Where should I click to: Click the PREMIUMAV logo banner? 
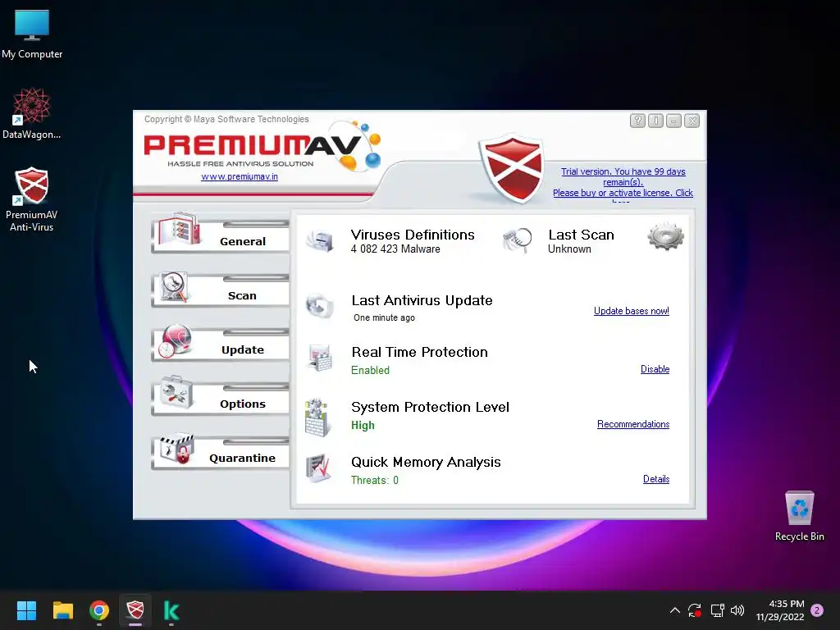coord(262,146)
